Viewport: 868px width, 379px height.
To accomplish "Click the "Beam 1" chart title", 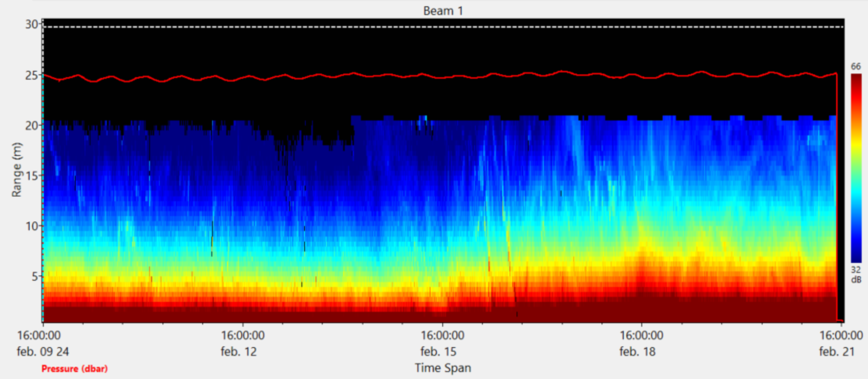I will [x=443, y=11].
